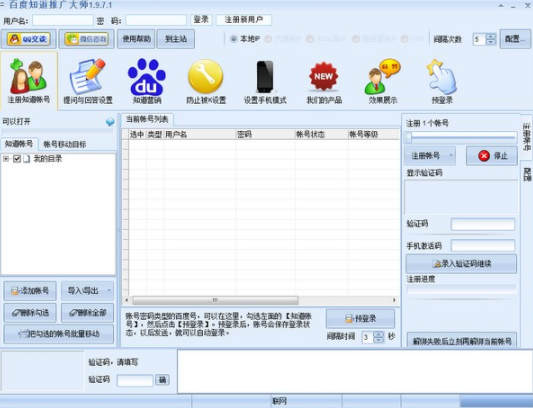Select the 本地IP radio button

[234, 39]
